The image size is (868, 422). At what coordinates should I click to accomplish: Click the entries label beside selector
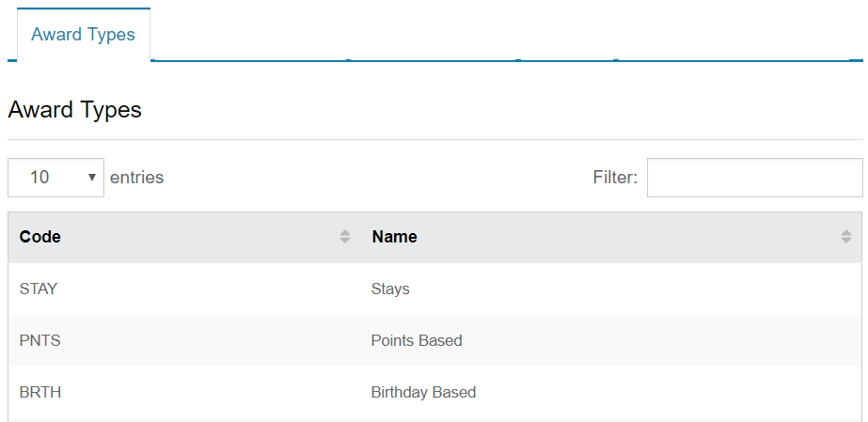tap(136, 178)
